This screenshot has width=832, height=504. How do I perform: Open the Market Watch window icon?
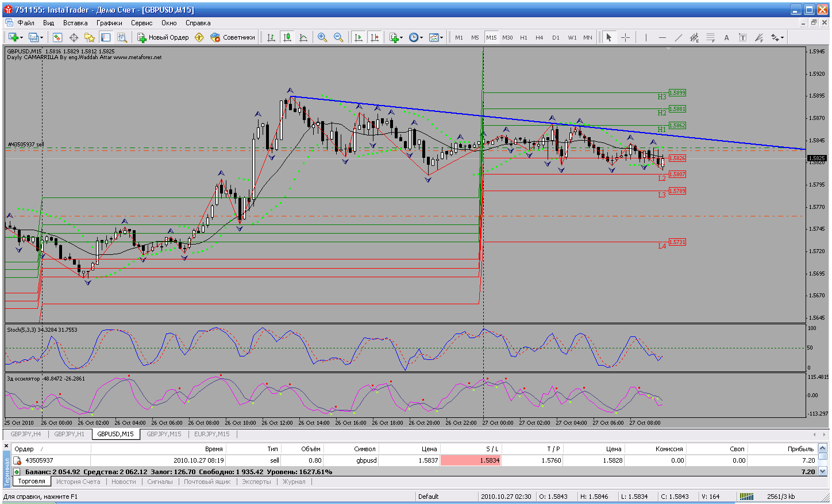pyautogui.click(x=57, y=37)
